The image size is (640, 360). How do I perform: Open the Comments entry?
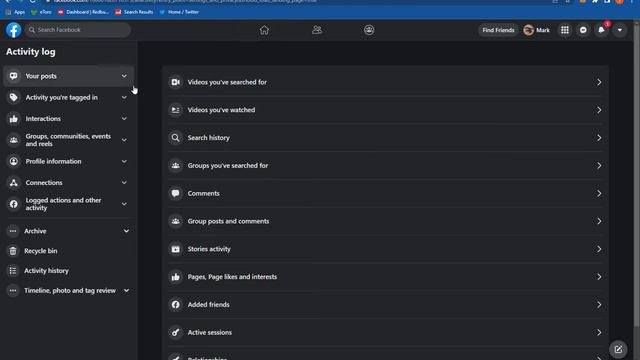click(x=385, y=193)
